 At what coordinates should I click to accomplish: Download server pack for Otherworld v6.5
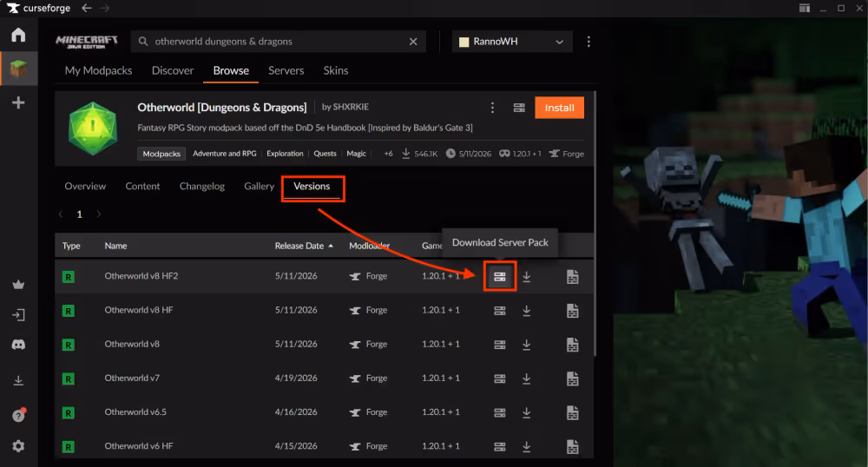pos(499,412)
